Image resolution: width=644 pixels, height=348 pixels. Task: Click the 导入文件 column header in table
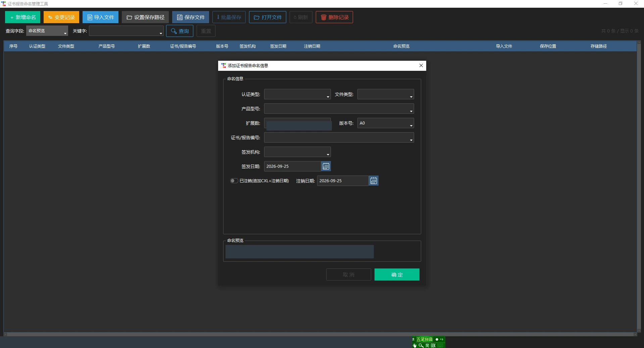pos(504,46)
